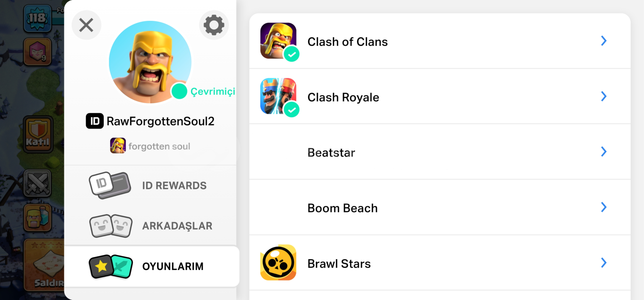The width and height of the screenshot is (644, 300).
Task: Click the green online status dot
Action: tap(179, 91)
